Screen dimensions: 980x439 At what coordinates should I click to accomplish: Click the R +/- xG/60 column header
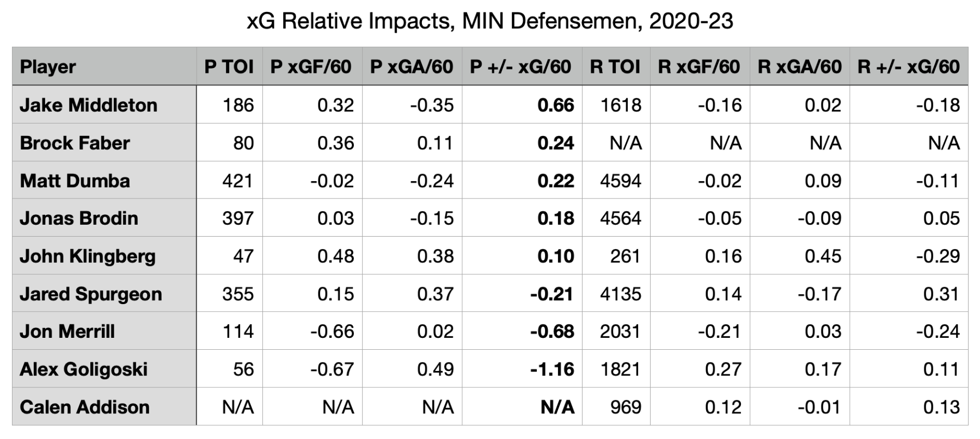[x=908, y=67]
